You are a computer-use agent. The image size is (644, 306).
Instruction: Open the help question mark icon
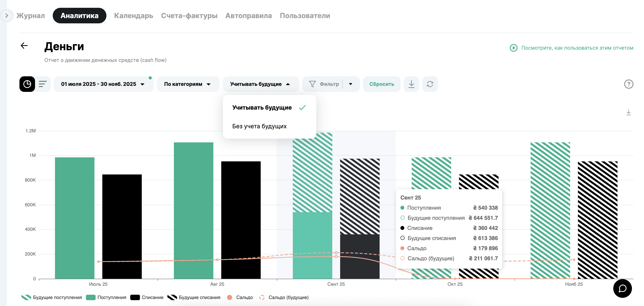coord(628,84)
